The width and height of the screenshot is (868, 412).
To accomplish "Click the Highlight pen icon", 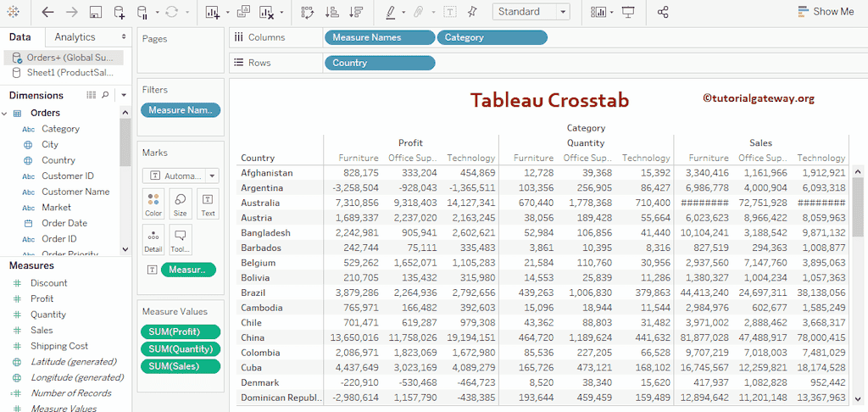I will coord(391,12).
